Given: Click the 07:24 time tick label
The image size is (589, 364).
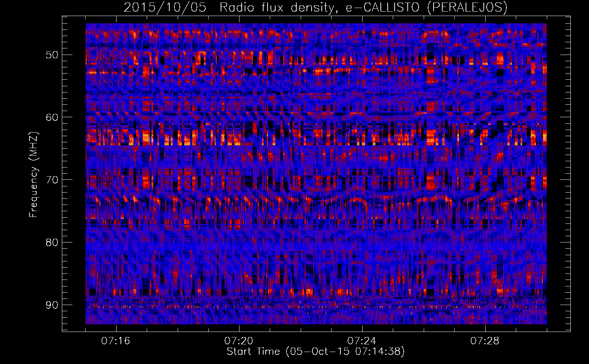Looking at the screenshot, I should tap(362, 341).
